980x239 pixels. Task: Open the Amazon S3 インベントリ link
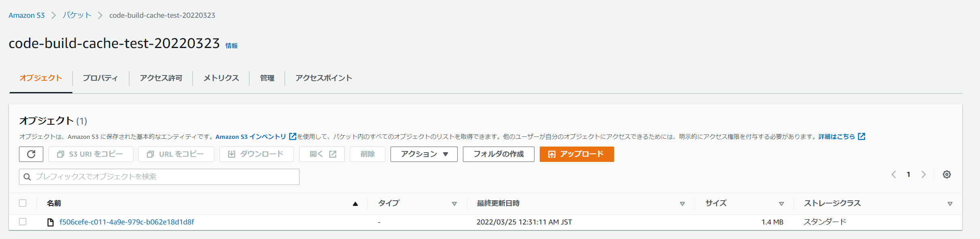click(251, 136)
